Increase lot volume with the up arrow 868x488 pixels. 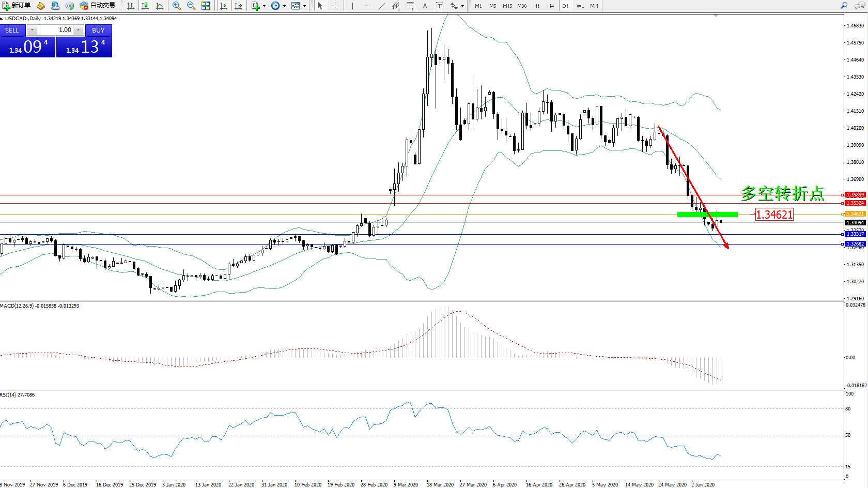tap(78, 30)
